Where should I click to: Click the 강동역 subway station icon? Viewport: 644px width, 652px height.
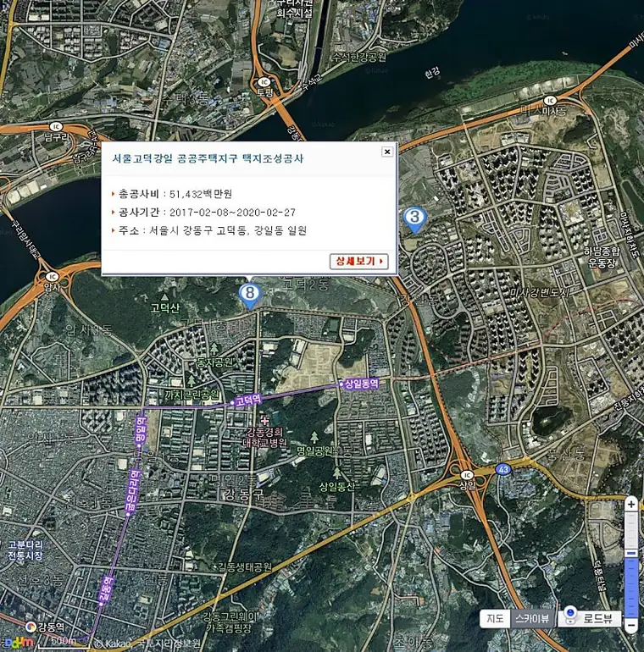coord(31,627)
